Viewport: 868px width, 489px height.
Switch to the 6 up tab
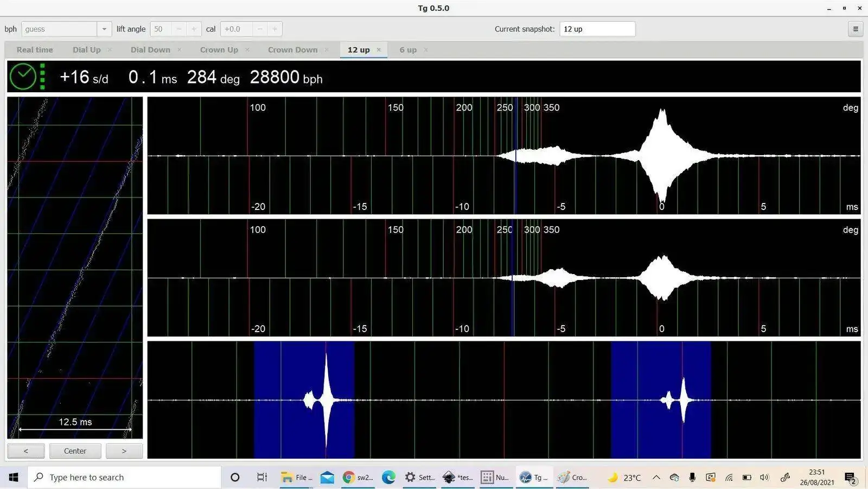[x=408, y=50]
